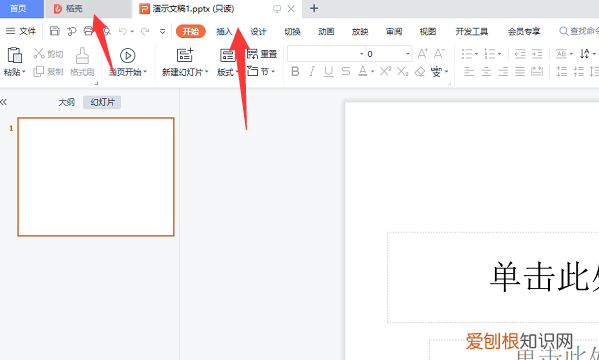
Task: Expand the quick access toolbar customize arrow
Action: 162,31
